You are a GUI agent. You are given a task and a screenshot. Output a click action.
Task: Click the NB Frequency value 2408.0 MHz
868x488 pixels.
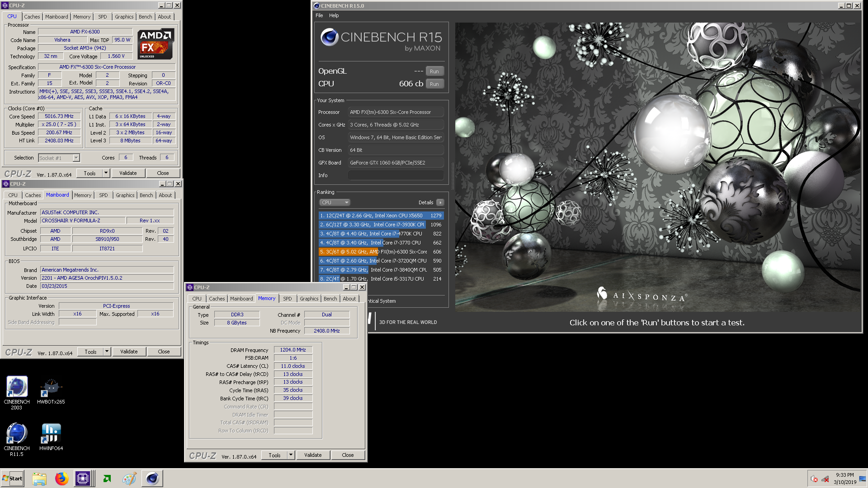tap(327, 331)
